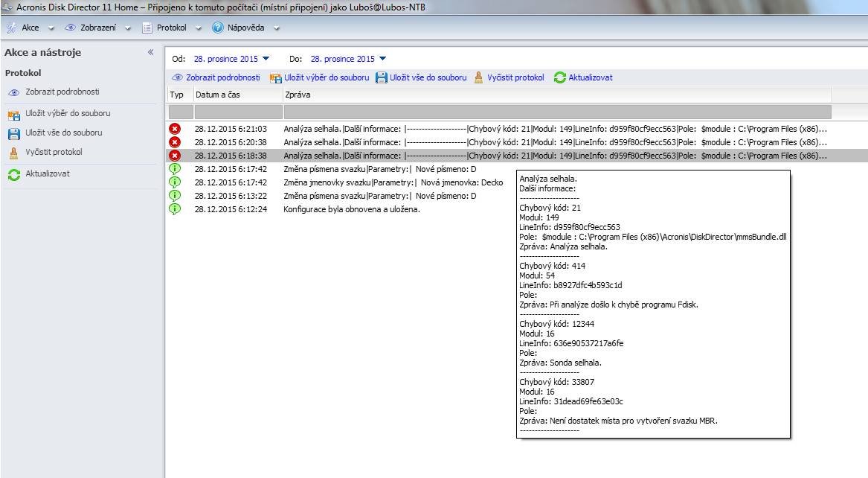Click the toolbar eye icon for details
This screenshot has width=868, height=478.
tap(177, 77)
